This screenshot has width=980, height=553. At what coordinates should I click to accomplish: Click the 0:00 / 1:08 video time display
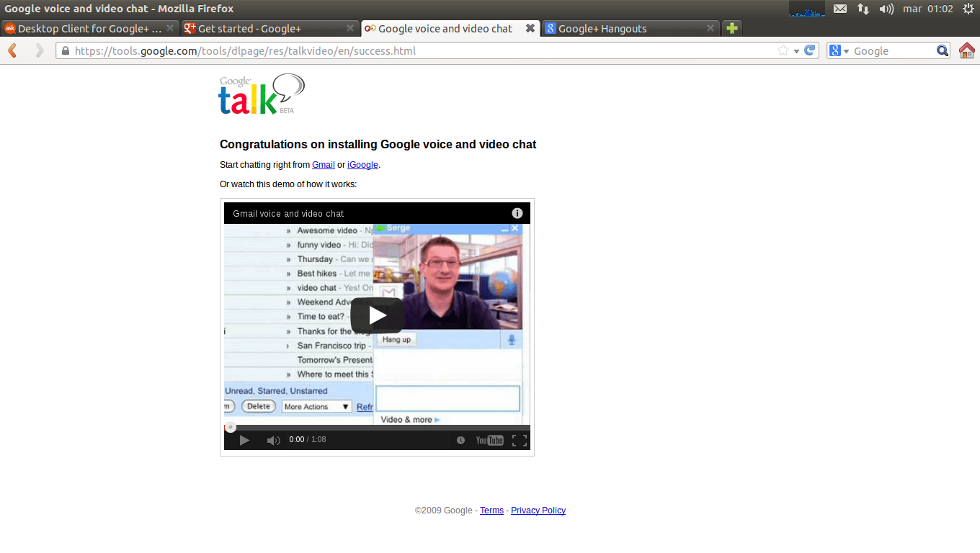(308, 439)
